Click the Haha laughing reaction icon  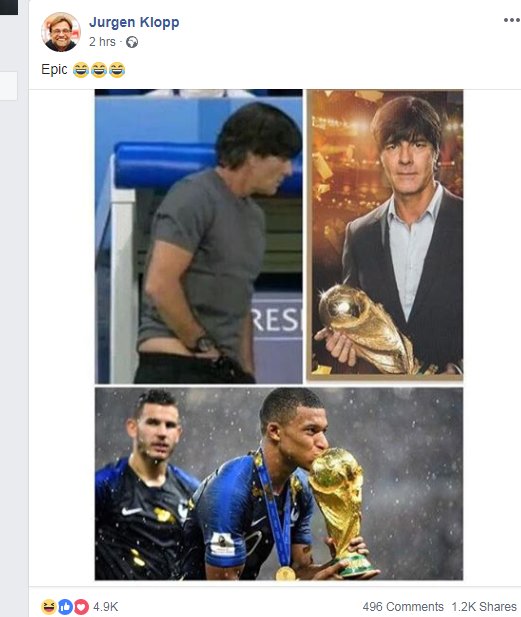[x=48, y=606]
